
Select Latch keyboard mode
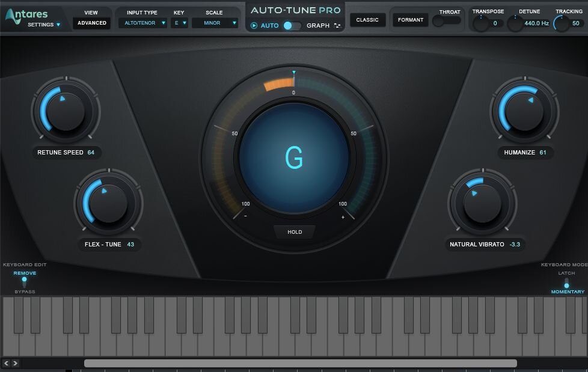coord(566,273)
